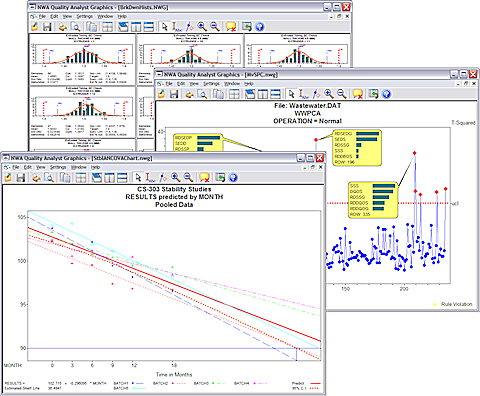Click the text annotation tool in MvSPC toolbar
The width and height of the screenshot is (480, 396).
(x=303, y=94)
